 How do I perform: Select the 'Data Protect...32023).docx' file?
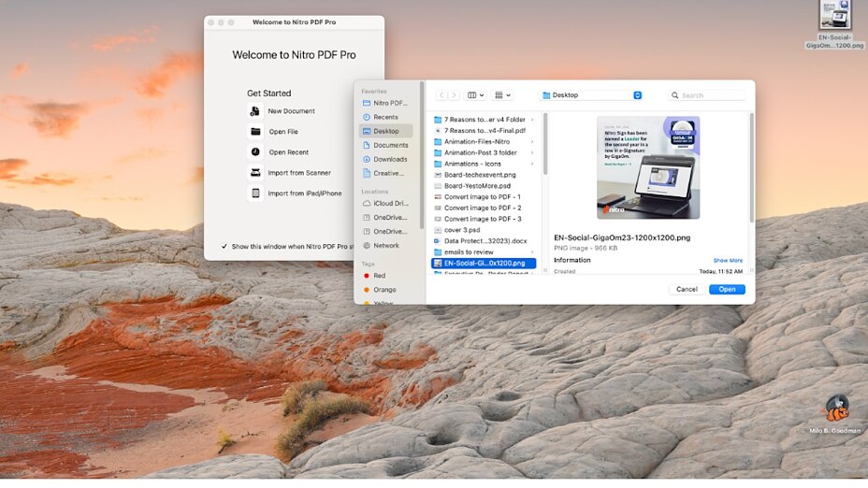(x=484, y=241)
